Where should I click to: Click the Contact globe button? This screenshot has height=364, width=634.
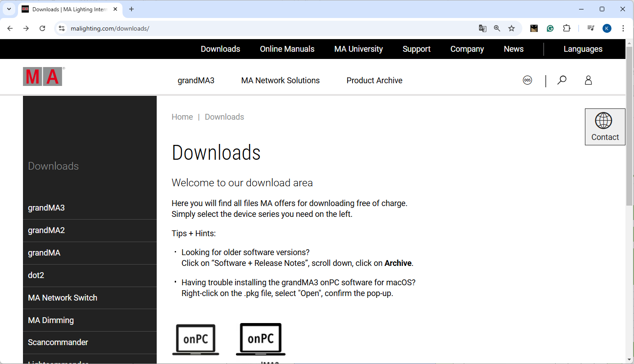click(x=605, y=127)
